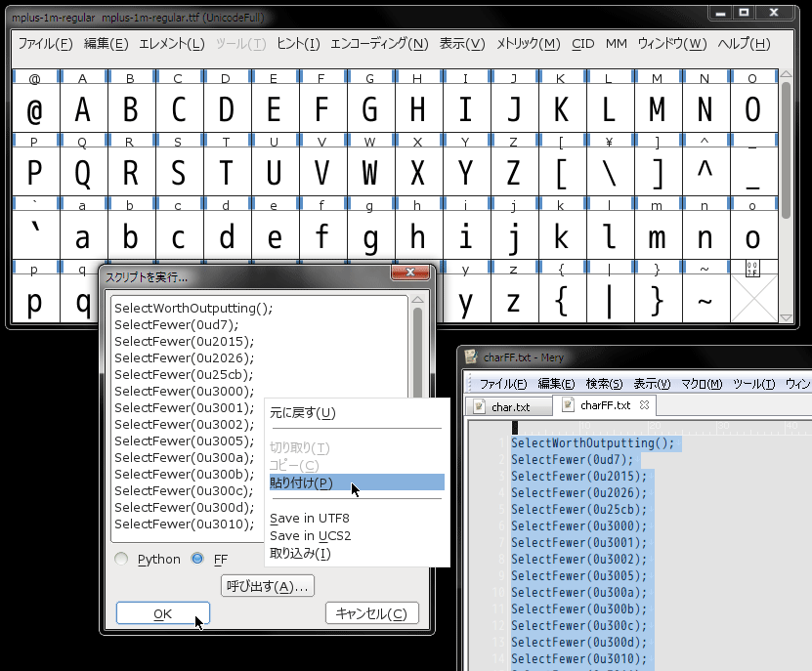812x671 pixels.
Task: Select the lowercase k glyph cell
Action: click(562, 235)
